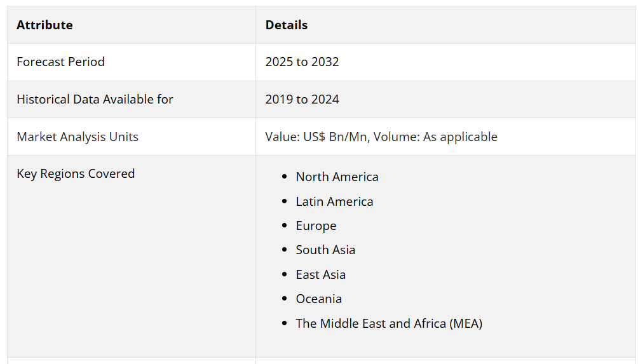Screen dimensions: 638x364
Task: Click South Asia in the list
Action: (x=325, y=250)
